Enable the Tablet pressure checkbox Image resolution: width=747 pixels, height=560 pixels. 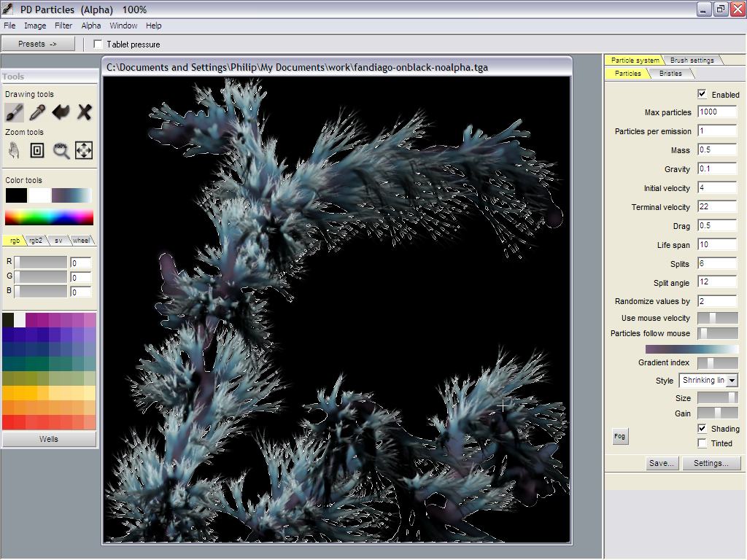[98, 44]
